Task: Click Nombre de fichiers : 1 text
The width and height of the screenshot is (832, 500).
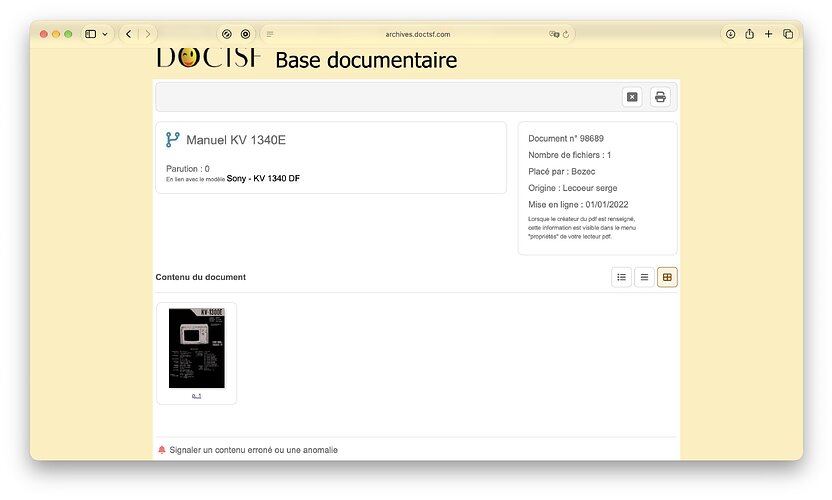Action: 569,154
